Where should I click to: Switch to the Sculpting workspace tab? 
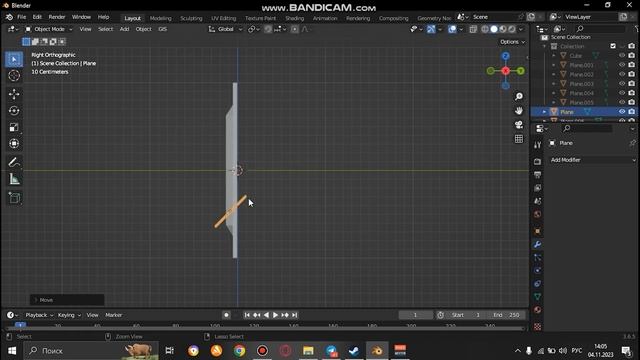191,18
